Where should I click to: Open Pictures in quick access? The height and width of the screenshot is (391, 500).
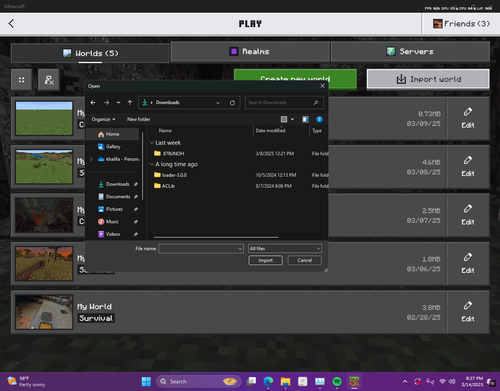(114, 209)
